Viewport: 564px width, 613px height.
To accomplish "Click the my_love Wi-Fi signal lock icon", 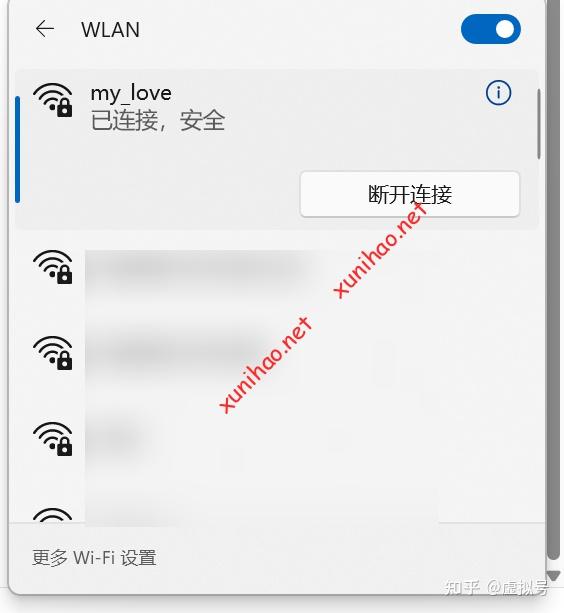I will coord(53,100).
